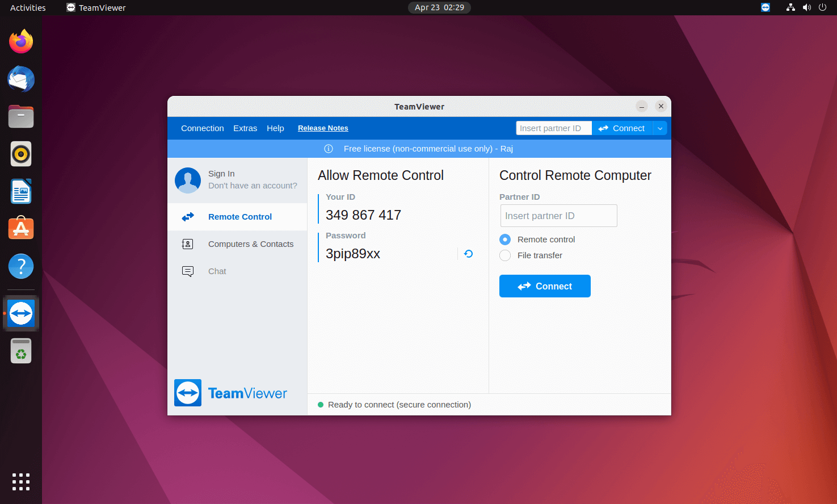837x504 pixels.
Task: Open the Help icon in dock
Action: [21, 266]
